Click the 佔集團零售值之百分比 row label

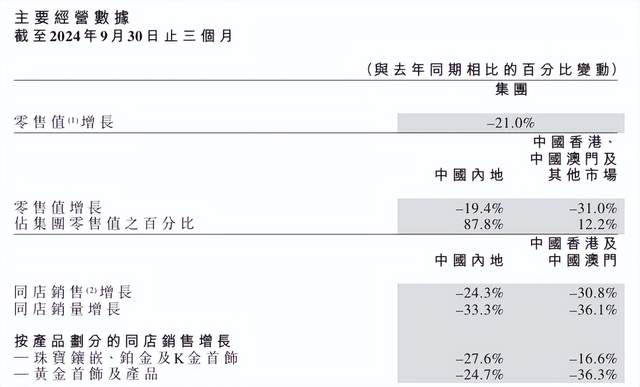[x=104, y=224]
